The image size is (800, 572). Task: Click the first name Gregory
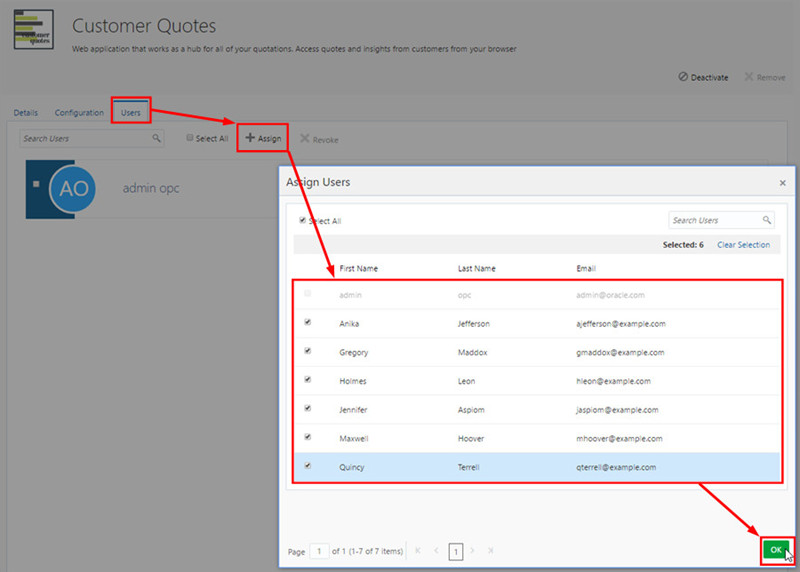[x=354, y=353]
